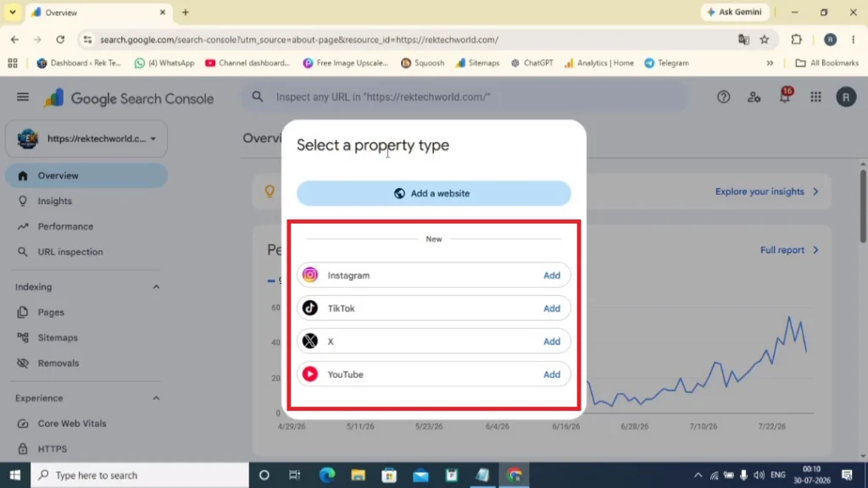Image resolution: width=868 pixels, height=488 pixels.
Task: Open URL inspection in the sidebar
Action: tap(86, 252)
